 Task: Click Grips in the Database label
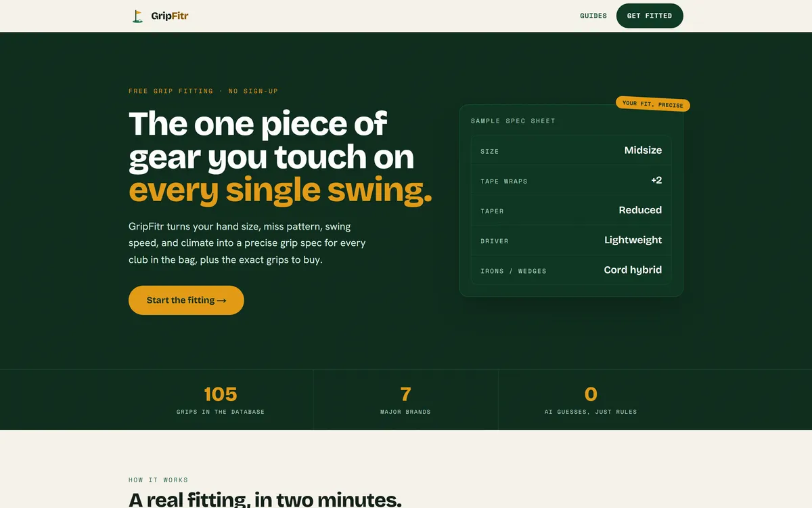pos(221,412)
